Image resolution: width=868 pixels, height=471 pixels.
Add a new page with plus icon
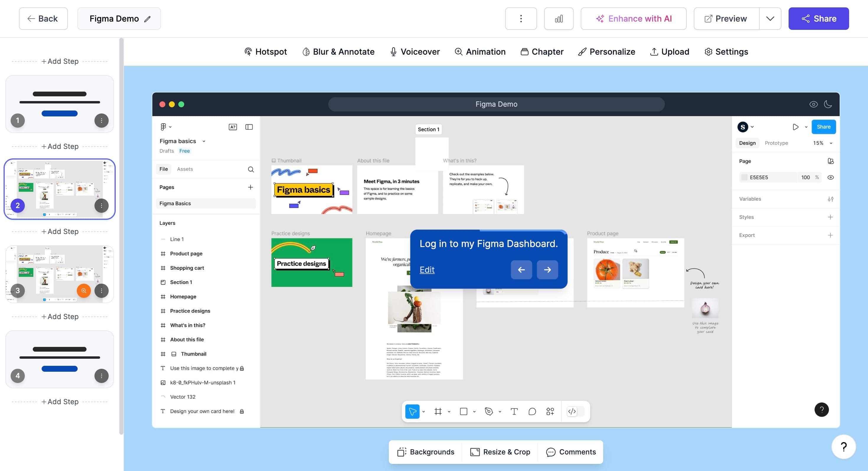[250, 187]
